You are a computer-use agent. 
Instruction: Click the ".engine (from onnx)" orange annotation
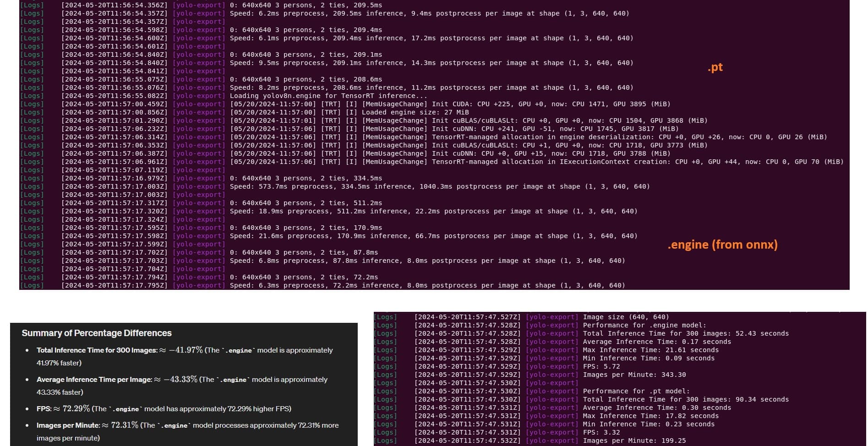point(722,245)
